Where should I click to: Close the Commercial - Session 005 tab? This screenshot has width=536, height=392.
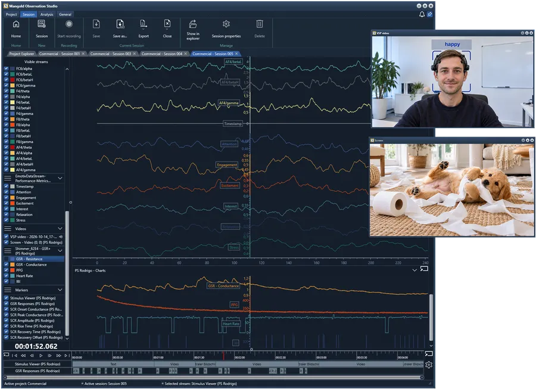[x=236, y=54]
